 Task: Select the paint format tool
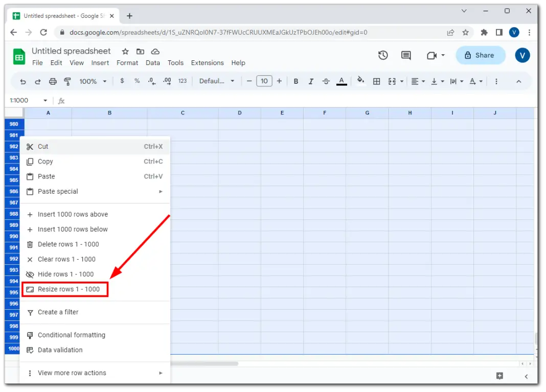click(x=67, y=81)
